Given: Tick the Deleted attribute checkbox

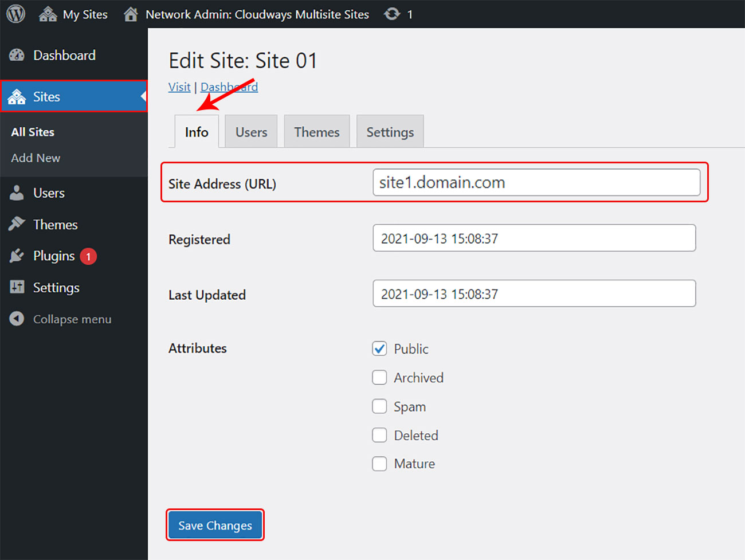Looking at the screenshot, I should 379,435.
